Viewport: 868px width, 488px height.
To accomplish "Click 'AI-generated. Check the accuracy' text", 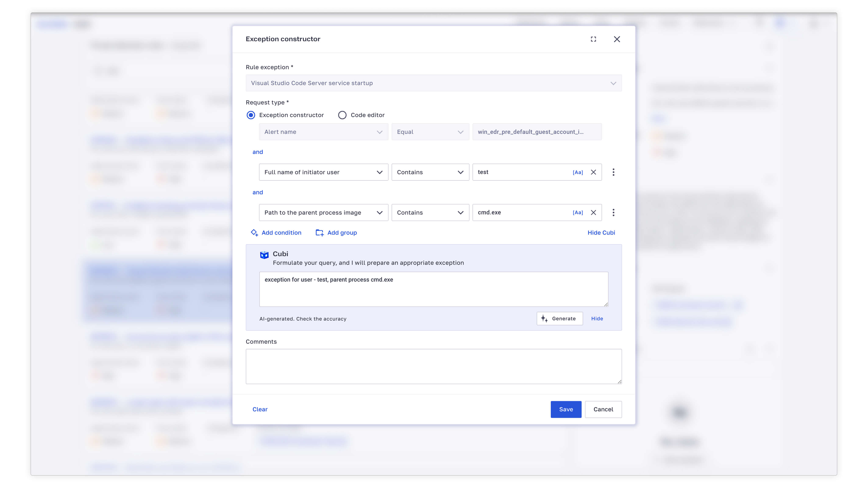I will 303,319.
